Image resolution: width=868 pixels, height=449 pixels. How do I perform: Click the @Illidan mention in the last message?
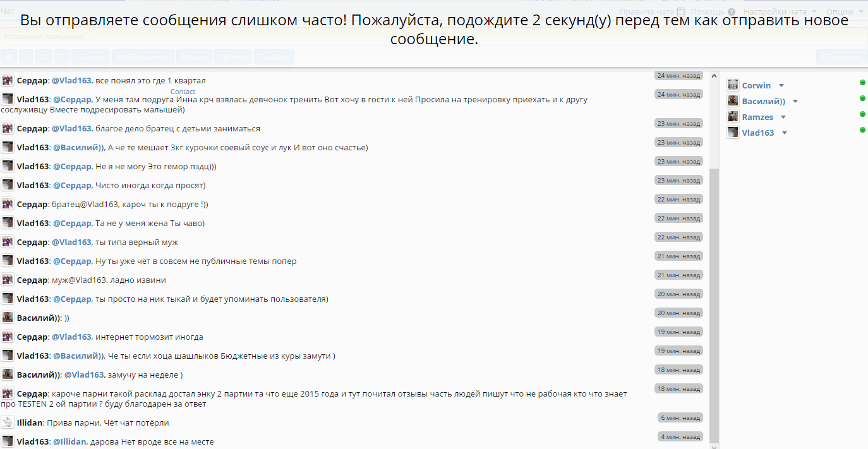pyautogui.click(x=69, y=442)
